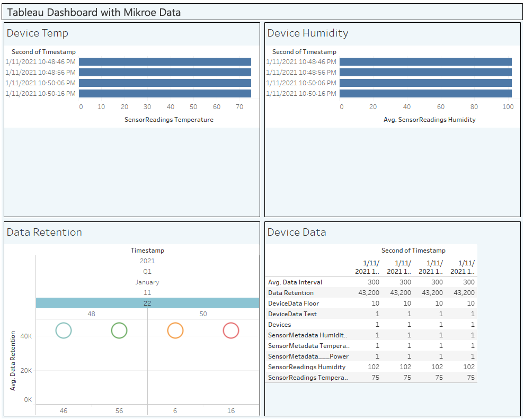Click the '2021' year header
Screen dimensions: 524x420
point(147,261)
